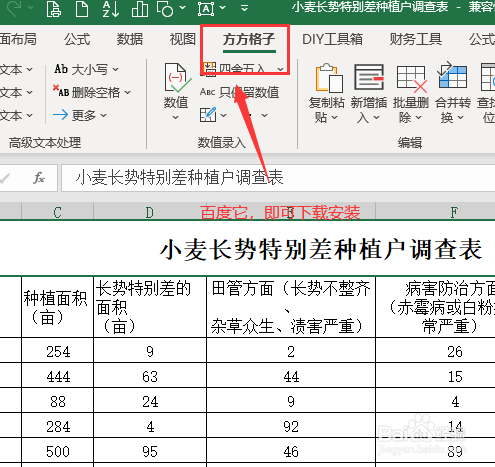The image size is (495, 467).
Task: Expand the 四舍五入 dropdown arrow
Action: tap(281, 69)
